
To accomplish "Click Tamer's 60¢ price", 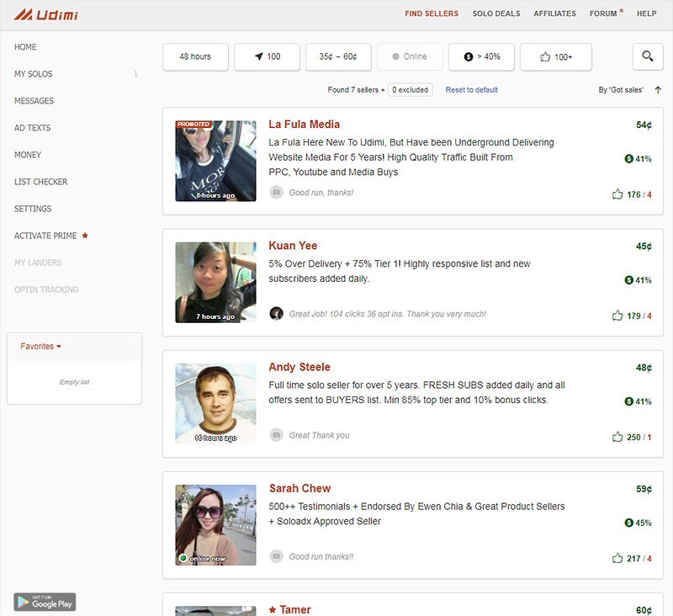I will 644,610.
